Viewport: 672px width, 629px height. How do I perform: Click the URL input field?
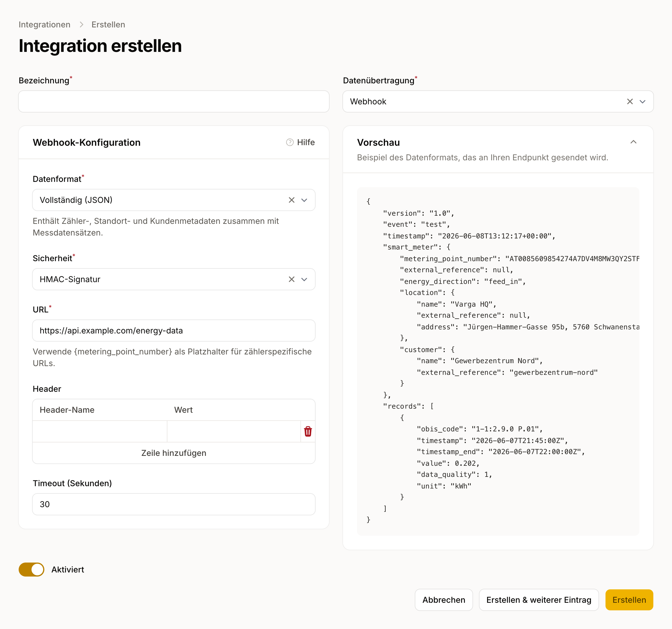[x=174, y=330]
